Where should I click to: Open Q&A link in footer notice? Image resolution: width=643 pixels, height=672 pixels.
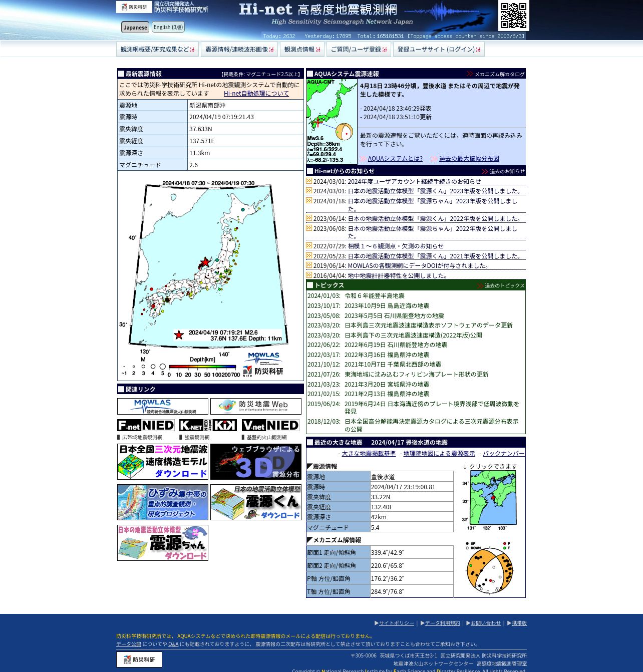(x=173, y=644)
